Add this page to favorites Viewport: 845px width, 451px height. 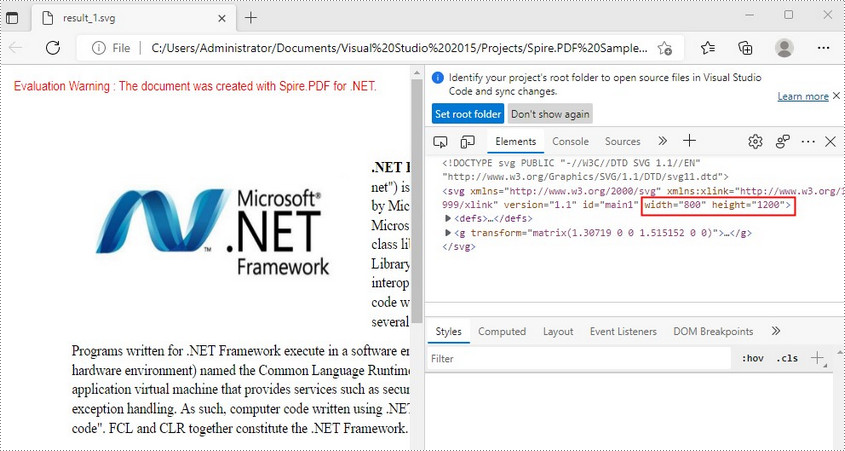(x=664, y=48)
